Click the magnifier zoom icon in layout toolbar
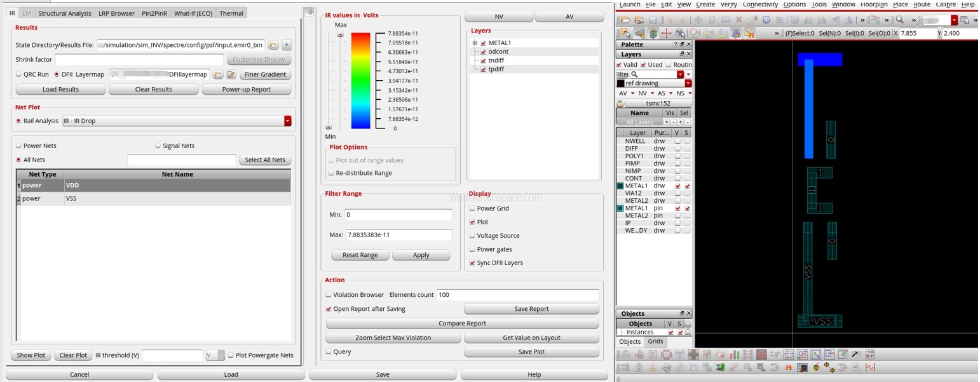The height and width of the screenshot is (382, 980). point(900,20)
